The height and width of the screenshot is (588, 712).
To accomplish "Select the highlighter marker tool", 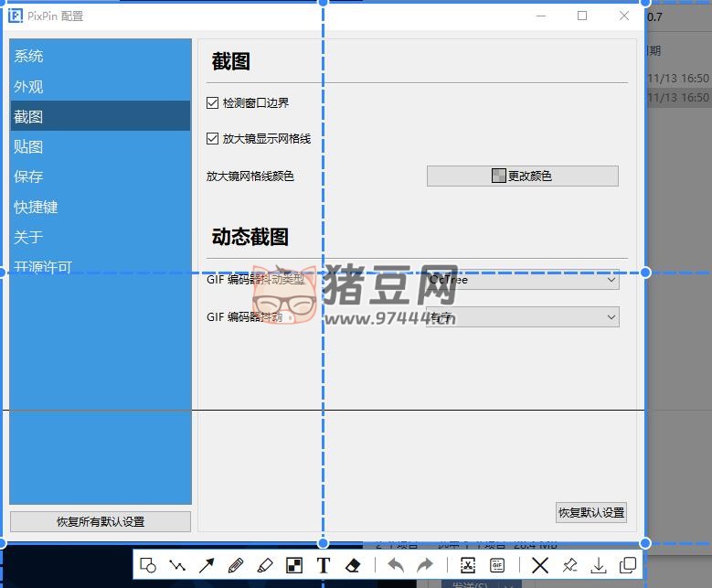I will coord(265,565).
